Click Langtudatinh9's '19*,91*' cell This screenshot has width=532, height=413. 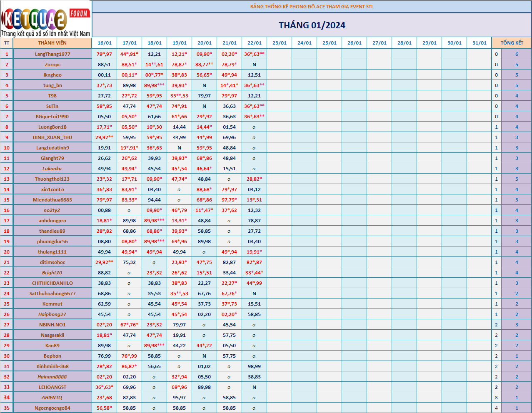pyautogui.click(x=130, y=148)
